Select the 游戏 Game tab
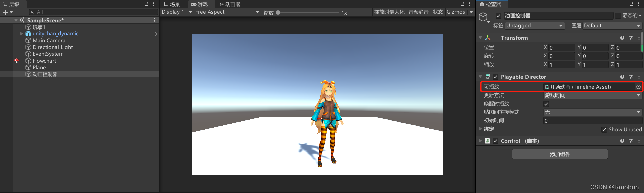The height and width of the screenshot is (193, 644). 199,4
